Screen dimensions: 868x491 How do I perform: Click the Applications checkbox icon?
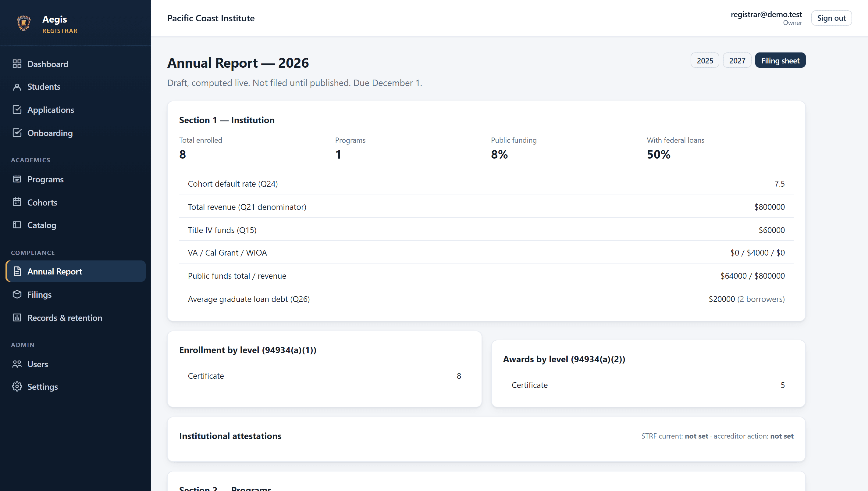tap(17, 109)
